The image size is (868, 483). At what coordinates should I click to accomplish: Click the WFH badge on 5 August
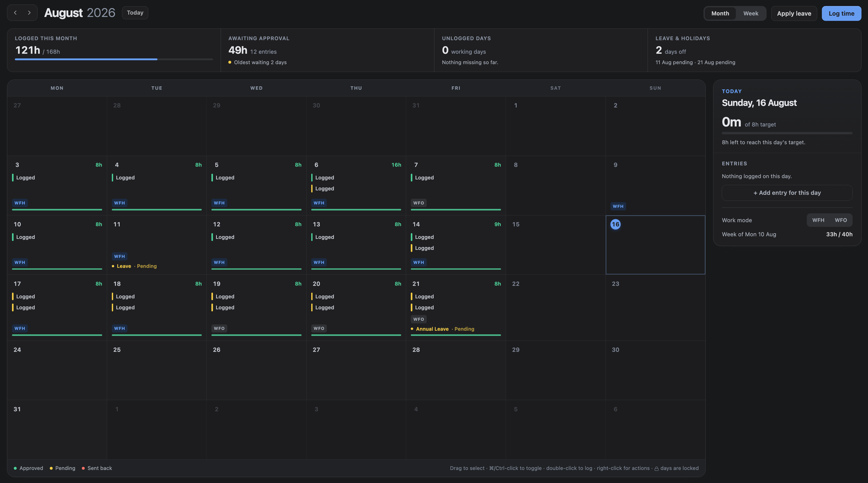click(219, 203)
